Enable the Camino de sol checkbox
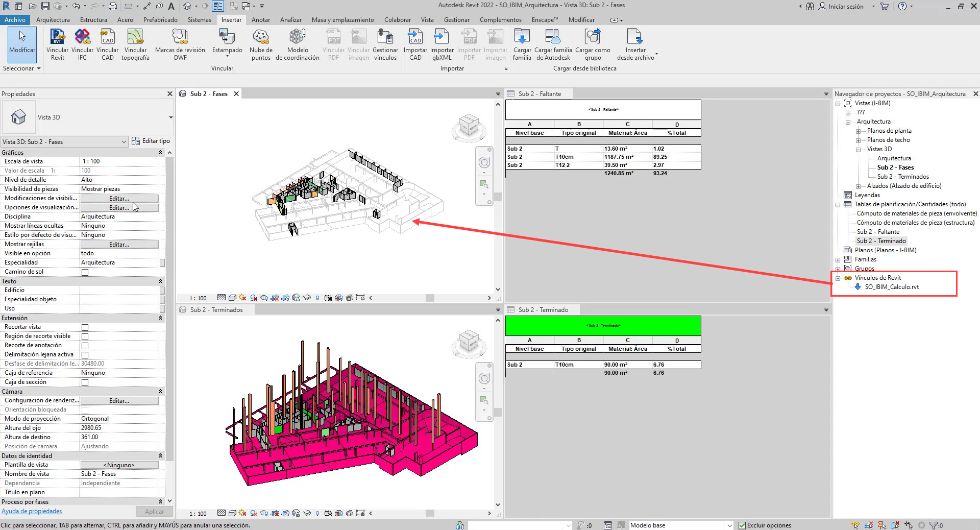Viewport: 980px width, 530px height. point(85,272)
